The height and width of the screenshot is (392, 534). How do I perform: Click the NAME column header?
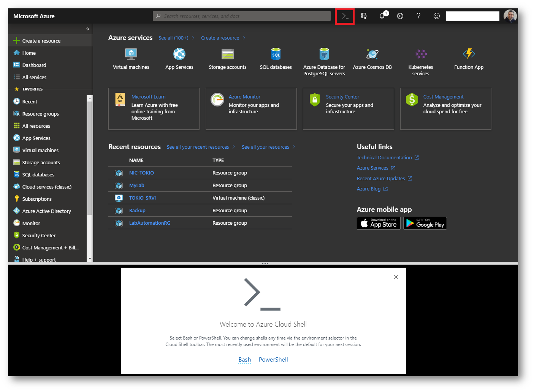pyautogui.click(x=136, y=160)
